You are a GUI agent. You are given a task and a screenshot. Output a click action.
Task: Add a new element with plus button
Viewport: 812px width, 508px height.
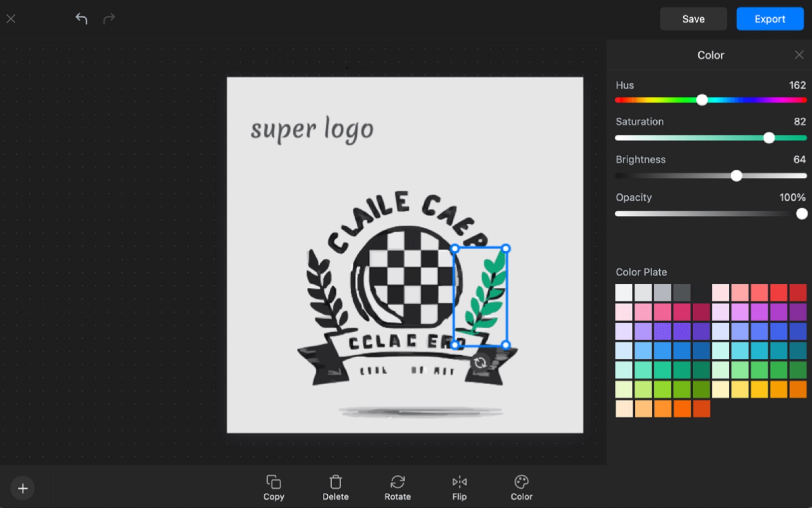(23, 488)
